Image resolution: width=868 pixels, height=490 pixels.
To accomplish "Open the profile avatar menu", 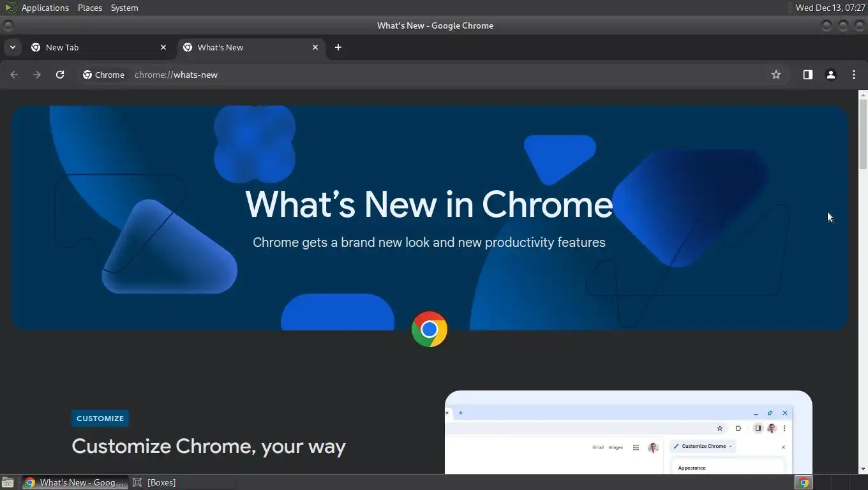I will (x=831, y=75).
